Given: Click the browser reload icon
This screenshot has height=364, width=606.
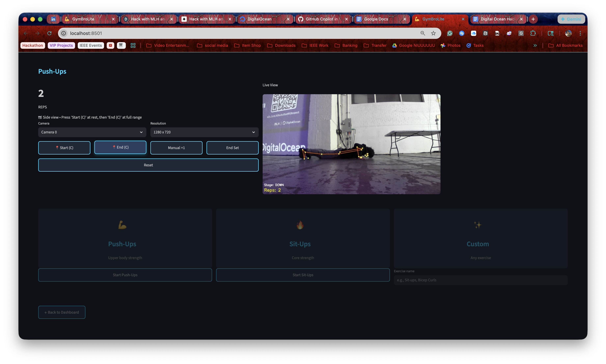Looking at the screenshot, I should 49,33.
